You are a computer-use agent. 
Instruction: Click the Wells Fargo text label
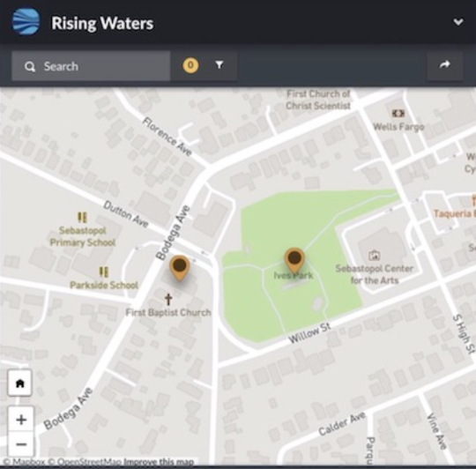tap(398, 127)
